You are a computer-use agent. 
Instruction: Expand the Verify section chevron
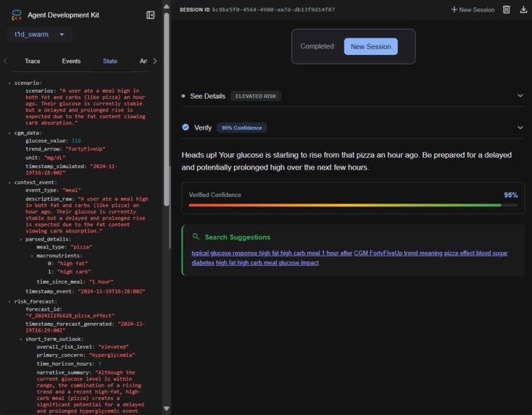520,127
